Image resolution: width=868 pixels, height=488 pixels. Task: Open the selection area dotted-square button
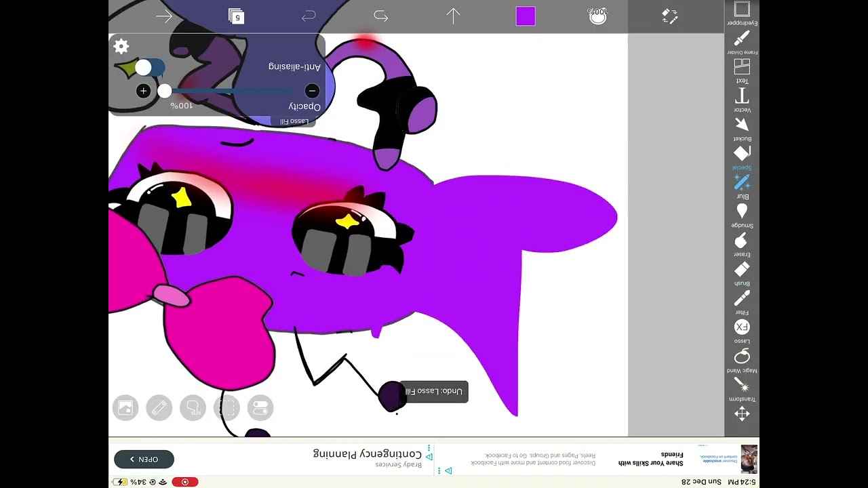pos(227,408)
